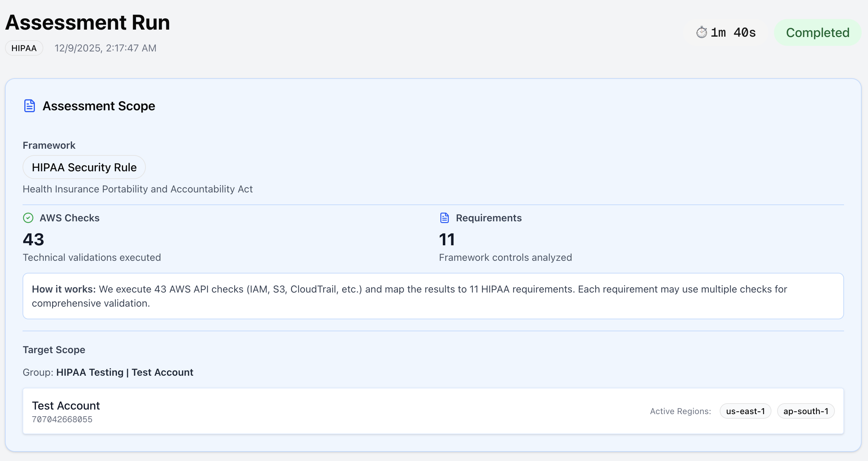The image size is (868, 461).
Task: Select the ap-south-1 region chip
Action: point(806,411)
